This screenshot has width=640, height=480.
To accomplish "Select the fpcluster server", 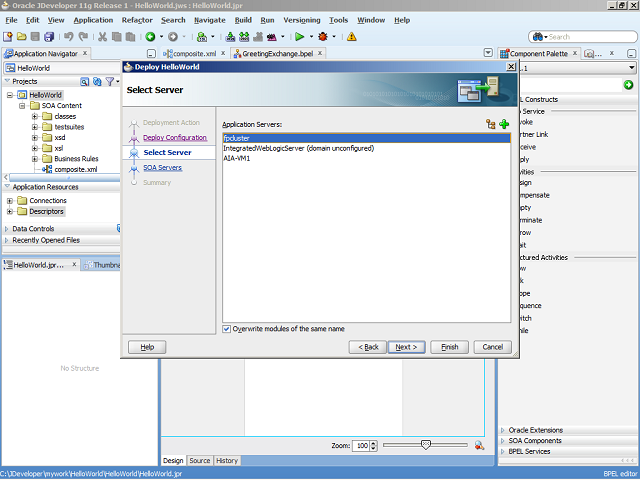I will pyautogui.click(x=367, y=138).
